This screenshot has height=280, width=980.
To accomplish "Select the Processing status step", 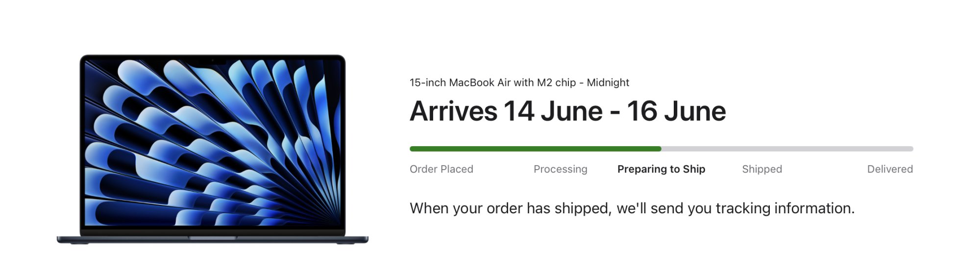I will tap(560, 169).
